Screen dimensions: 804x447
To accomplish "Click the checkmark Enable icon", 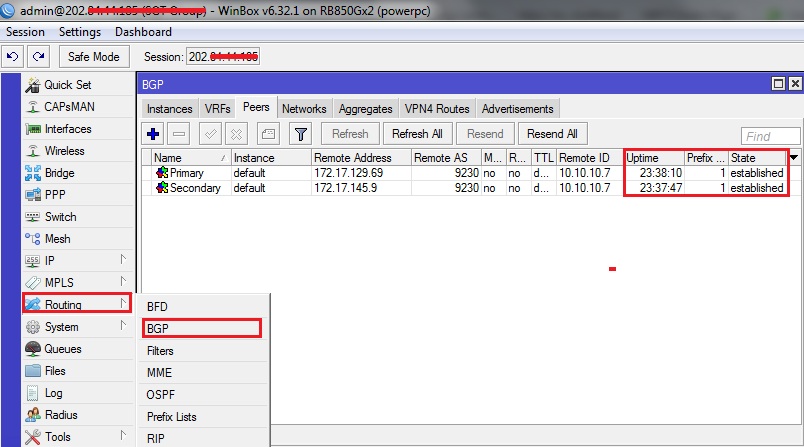I will [x=210, y=134].
